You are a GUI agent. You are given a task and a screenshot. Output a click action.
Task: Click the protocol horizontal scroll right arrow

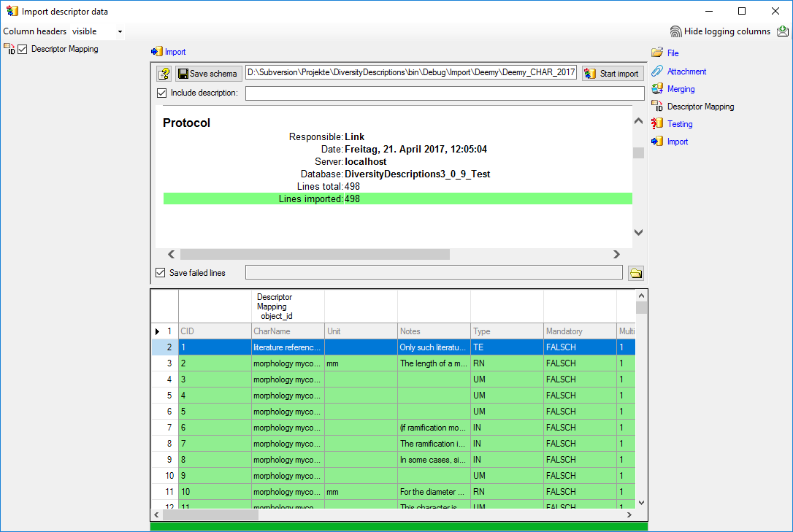coord(616,255)
